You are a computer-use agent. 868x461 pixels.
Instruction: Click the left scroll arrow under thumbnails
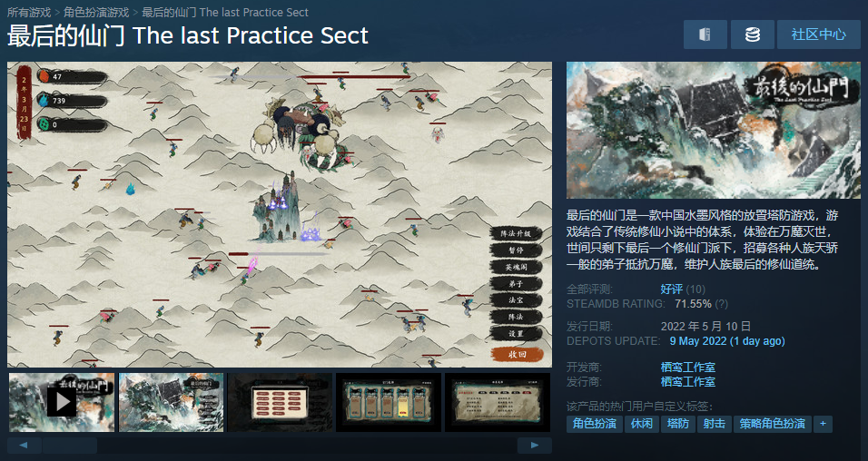pos(24,445)
